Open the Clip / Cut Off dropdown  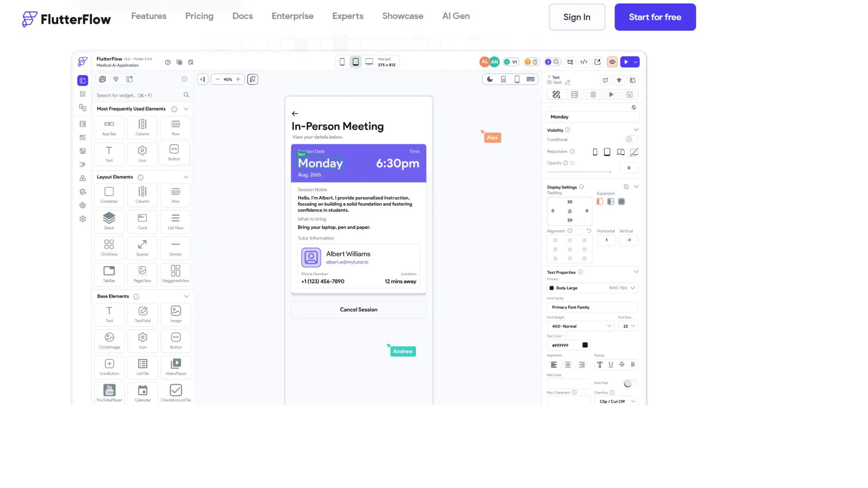point(617,401)
